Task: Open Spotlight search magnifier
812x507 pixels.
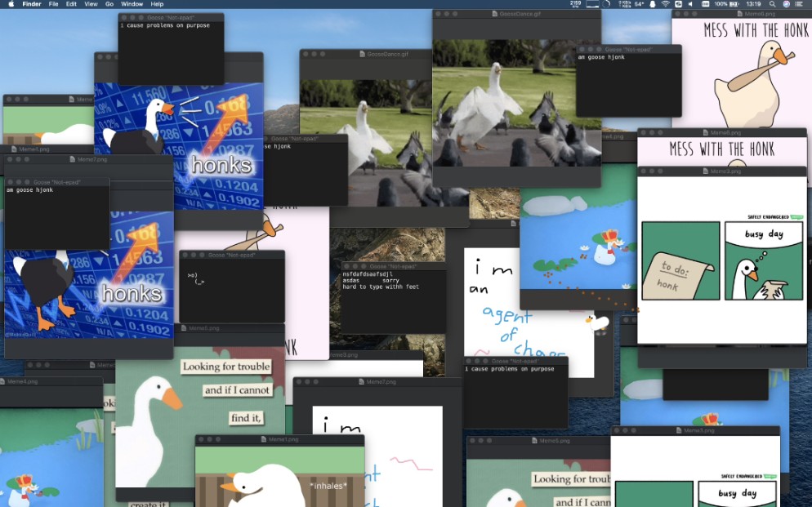Action: [x=772, y=3]
